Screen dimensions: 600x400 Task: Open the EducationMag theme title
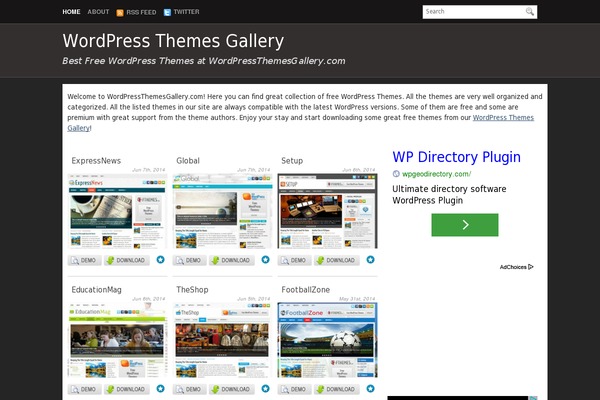coord(96,290)
